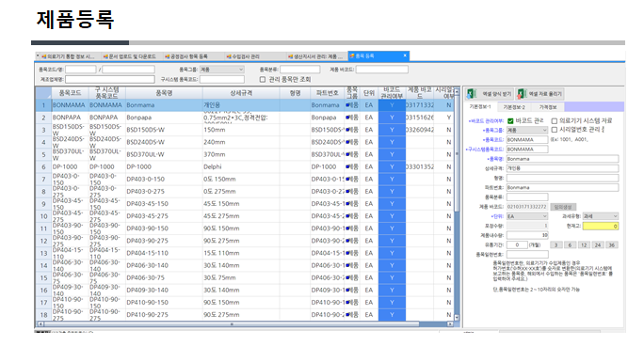Switch to 생산지시서 관리 tab
The height and width of the screenshot is (362, 644).
[x=315, y=56]
